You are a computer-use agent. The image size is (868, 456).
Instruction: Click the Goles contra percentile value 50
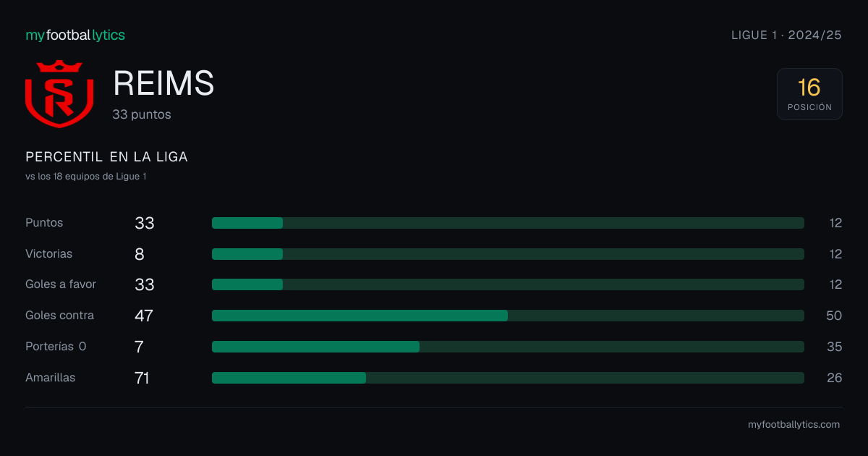(834, 316)
